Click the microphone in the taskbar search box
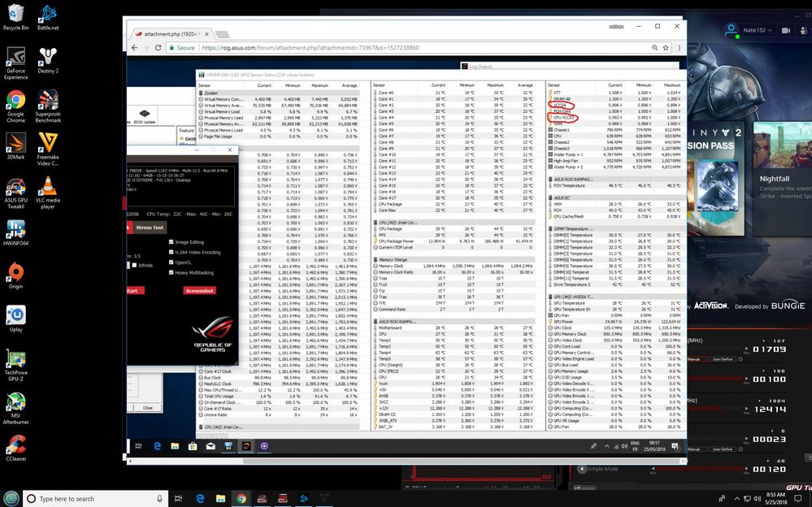This screenshot has width=812, height=507. click(x=159, y=499)
